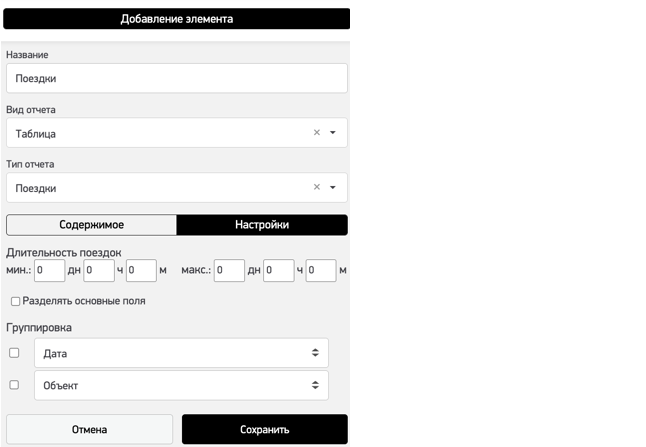Click the Отмена button
Image resolution: width=646 pixels, height=447 pixels.
point(89,429)
